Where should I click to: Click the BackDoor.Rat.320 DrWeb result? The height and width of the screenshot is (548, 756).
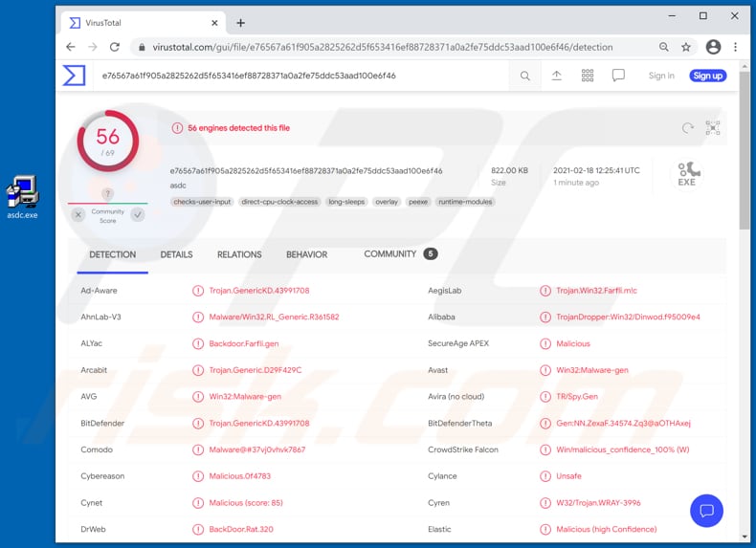[x=241, y=529]
